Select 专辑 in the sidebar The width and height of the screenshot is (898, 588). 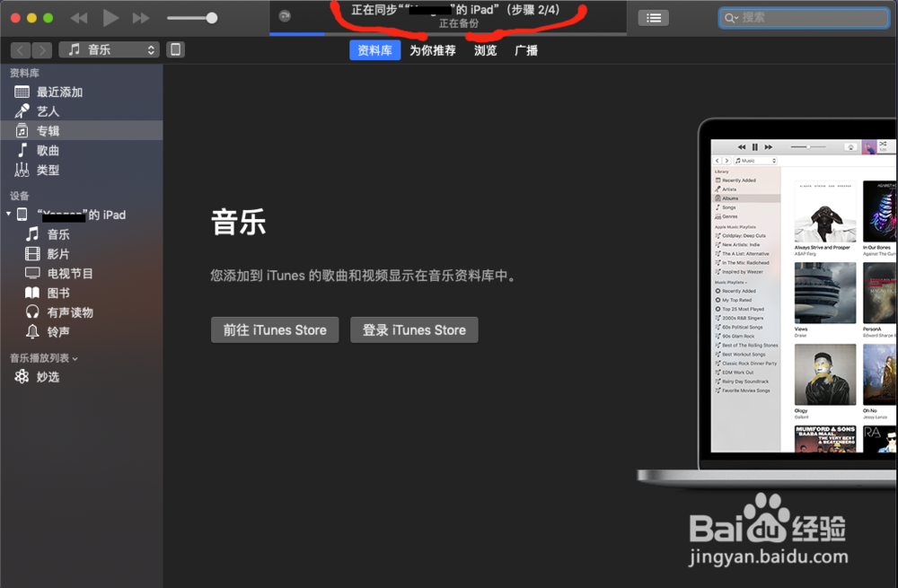coord(82,130)
